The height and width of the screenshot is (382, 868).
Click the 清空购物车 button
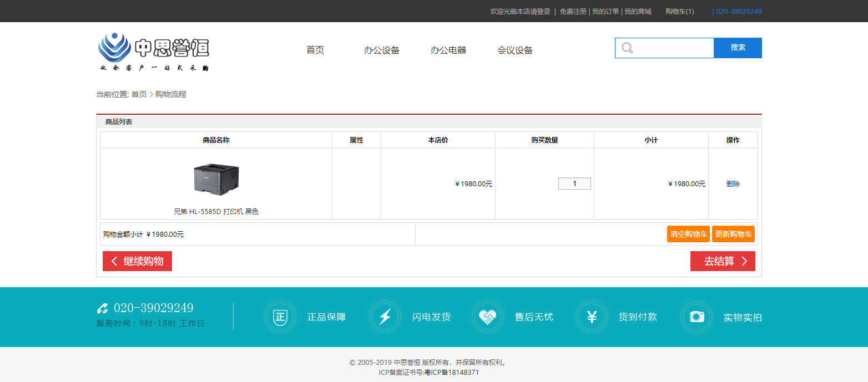coord(688,234)
